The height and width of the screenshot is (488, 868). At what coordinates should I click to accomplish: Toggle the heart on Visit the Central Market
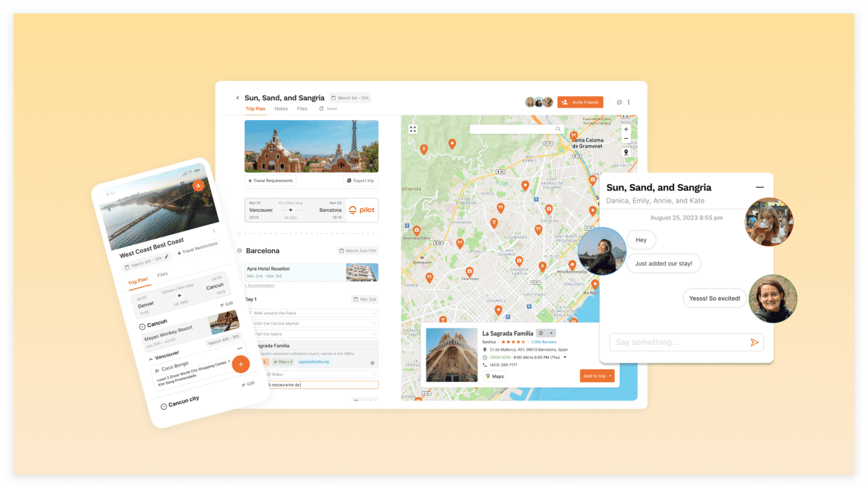coord(374,323)
